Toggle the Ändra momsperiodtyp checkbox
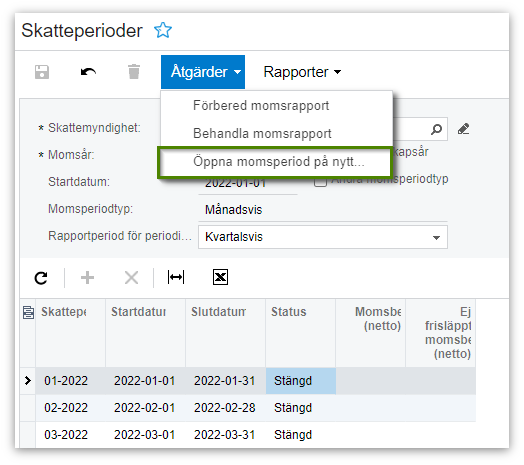Image resolution: width=524 pixels, height=465 pixels. 320,181
